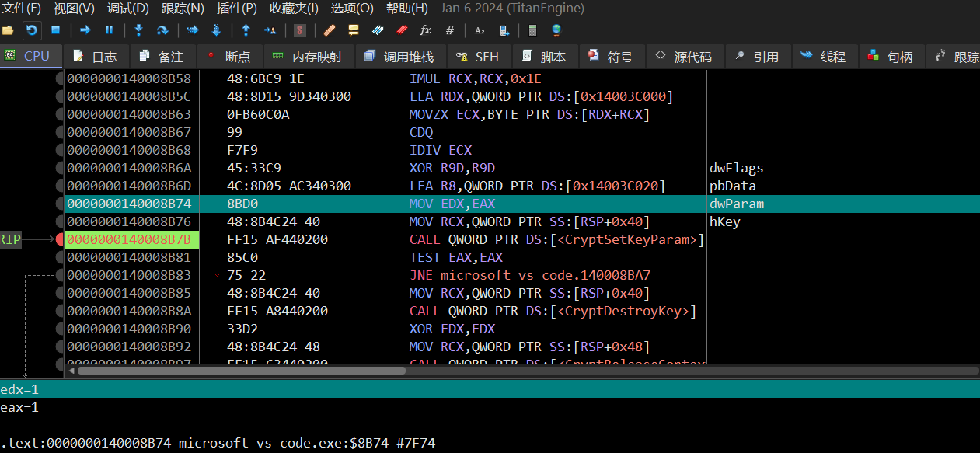Click the Open file folder icon
980x453 pixels.
point(9,30)
